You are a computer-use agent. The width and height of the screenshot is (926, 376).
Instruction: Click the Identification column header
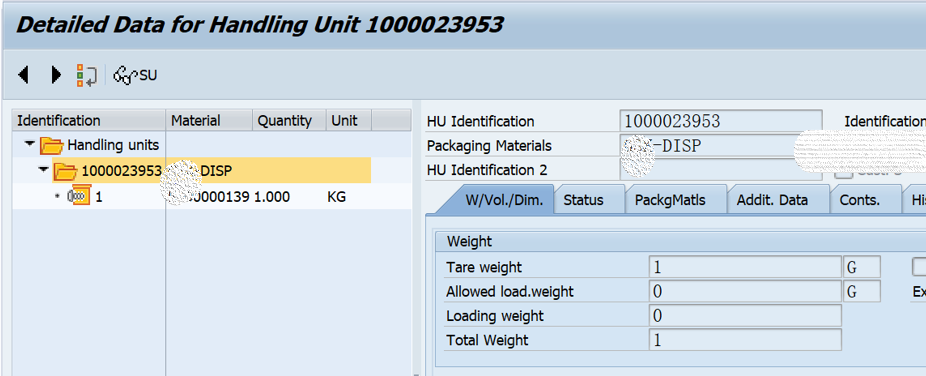click(89, 120)
